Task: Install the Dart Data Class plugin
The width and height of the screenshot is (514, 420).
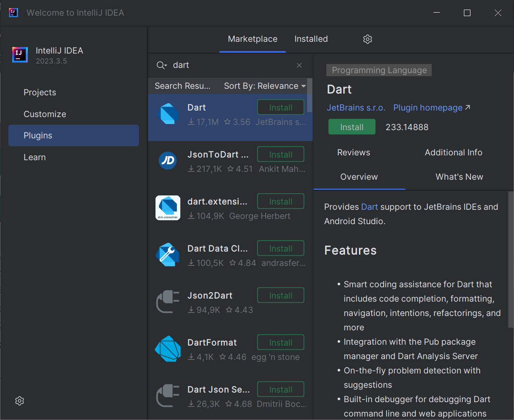Action: (281, 249)
